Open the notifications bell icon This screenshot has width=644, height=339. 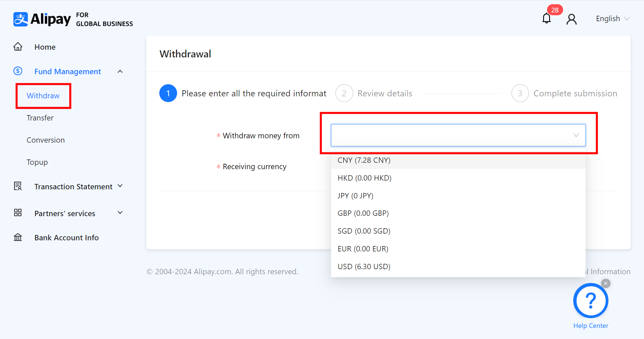coord(546,18)
